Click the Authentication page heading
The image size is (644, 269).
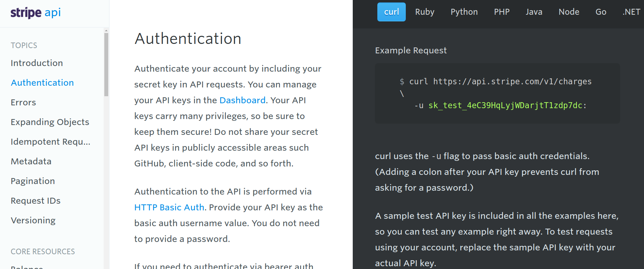coord(188,39)
